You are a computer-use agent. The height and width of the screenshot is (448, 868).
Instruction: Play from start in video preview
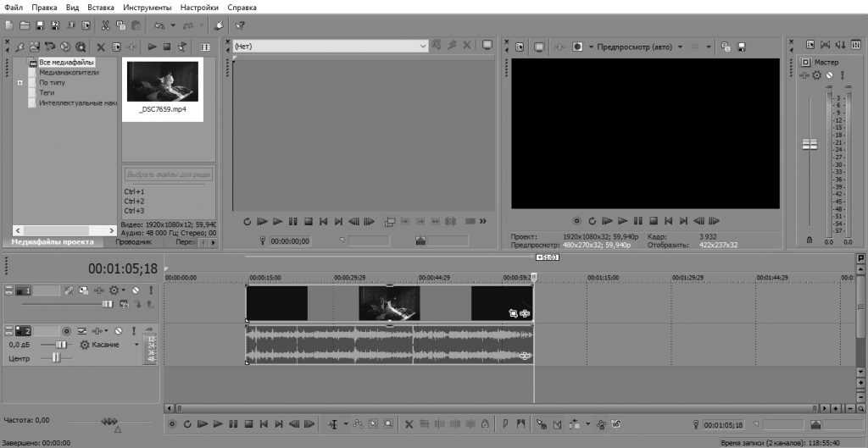[607, 221]
